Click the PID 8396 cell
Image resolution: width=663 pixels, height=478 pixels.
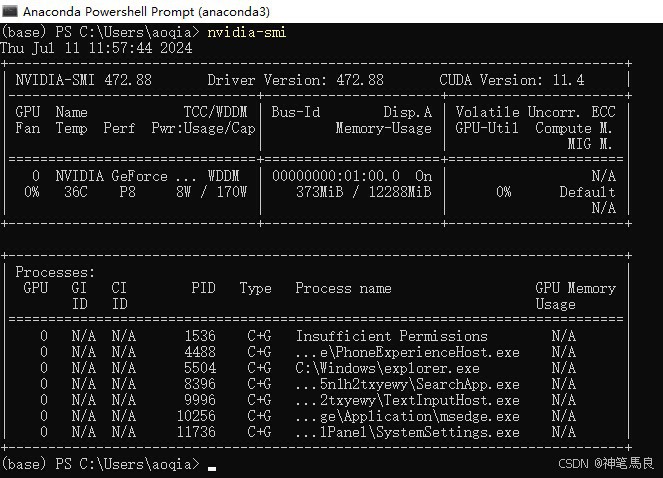200,384
